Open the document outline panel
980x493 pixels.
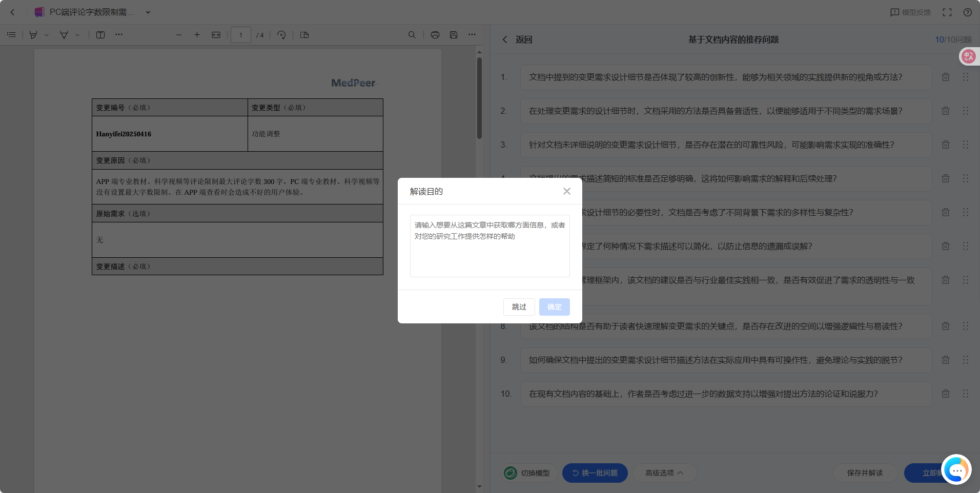click(x=11, y=34)
